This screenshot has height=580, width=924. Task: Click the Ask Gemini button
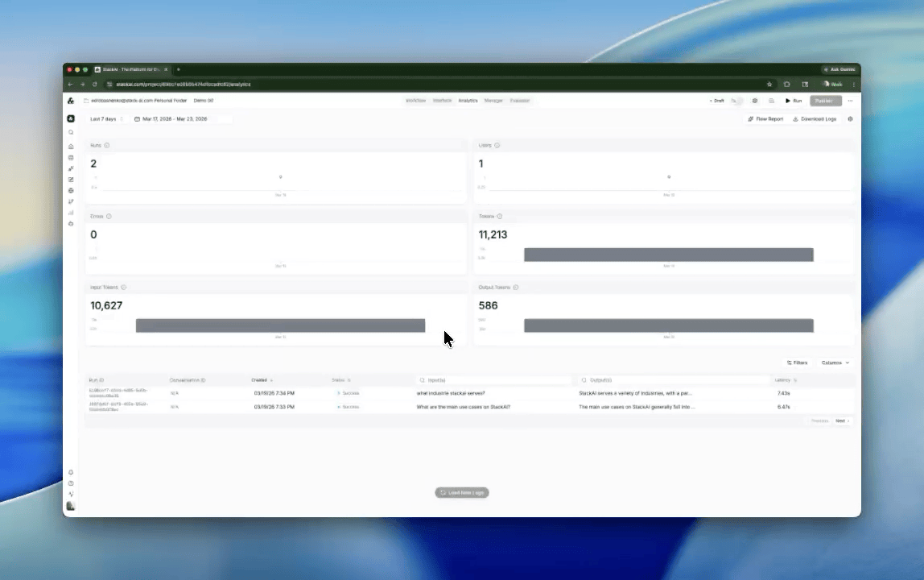pos(839,69)
